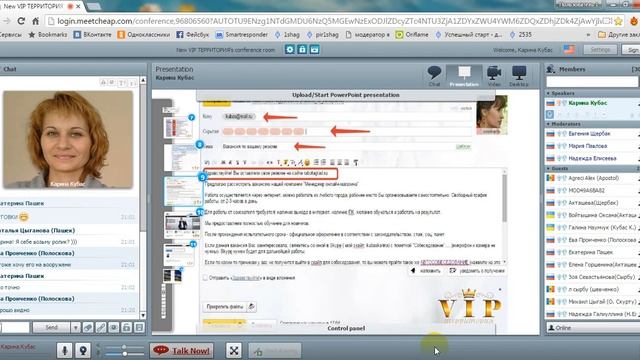Click the Members search field

592,82
